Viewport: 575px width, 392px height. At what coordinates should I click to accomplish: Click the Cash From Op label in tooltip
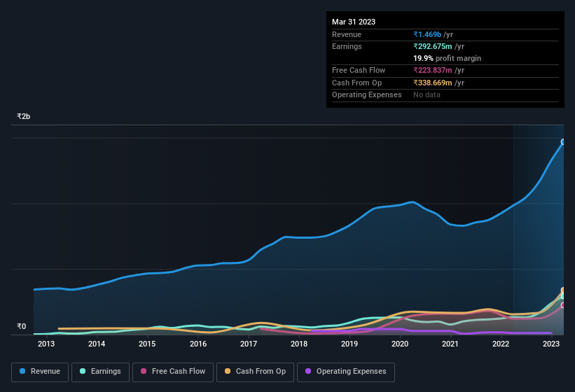click(356, 83)
